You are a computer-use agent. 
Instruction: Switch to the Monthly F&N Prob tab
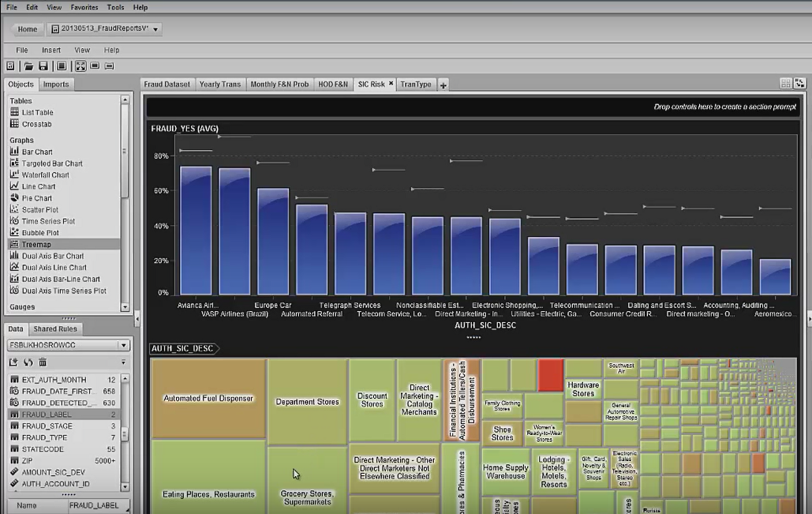pos(279,84)
